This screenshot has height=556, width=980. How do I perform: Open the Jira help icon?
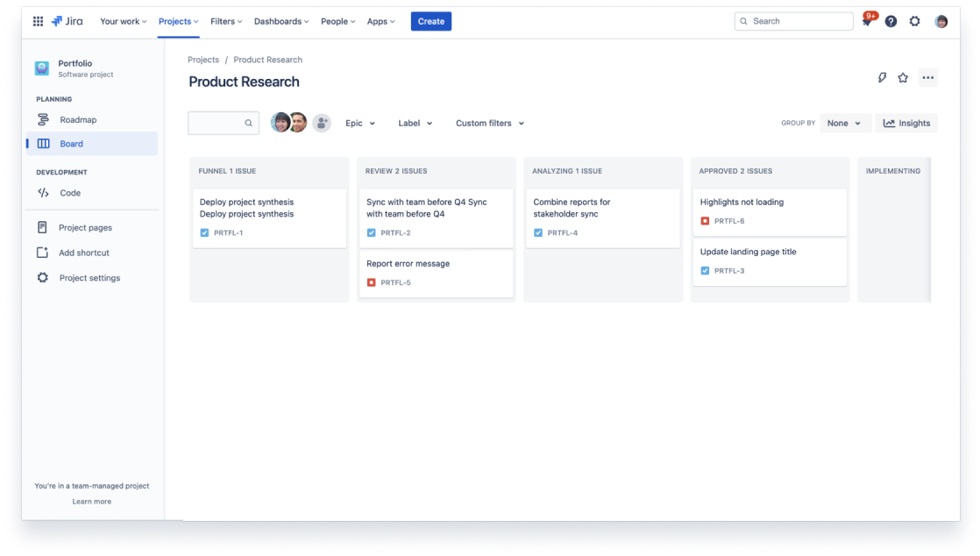tap(891, 21)
